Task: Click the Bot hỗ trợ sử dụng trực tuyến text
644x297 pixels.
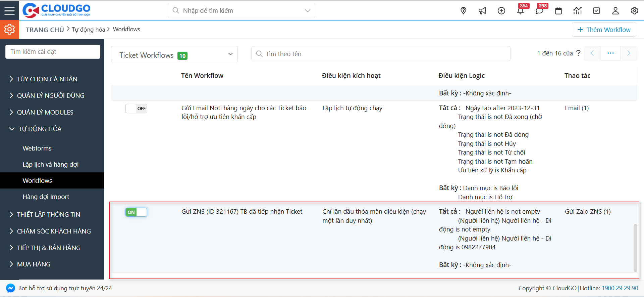Action: point(65,288)
